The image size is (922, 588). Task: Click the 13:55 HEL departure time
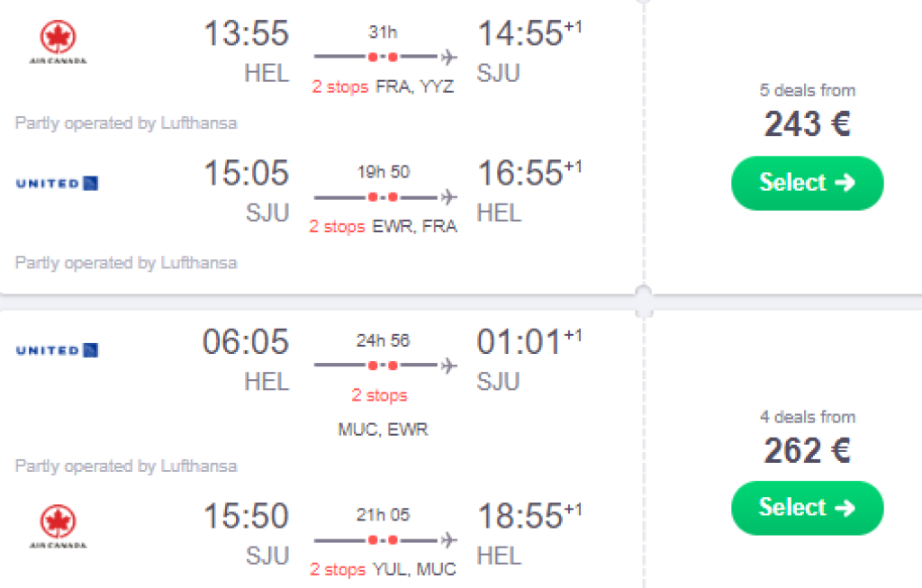(246, 34)
